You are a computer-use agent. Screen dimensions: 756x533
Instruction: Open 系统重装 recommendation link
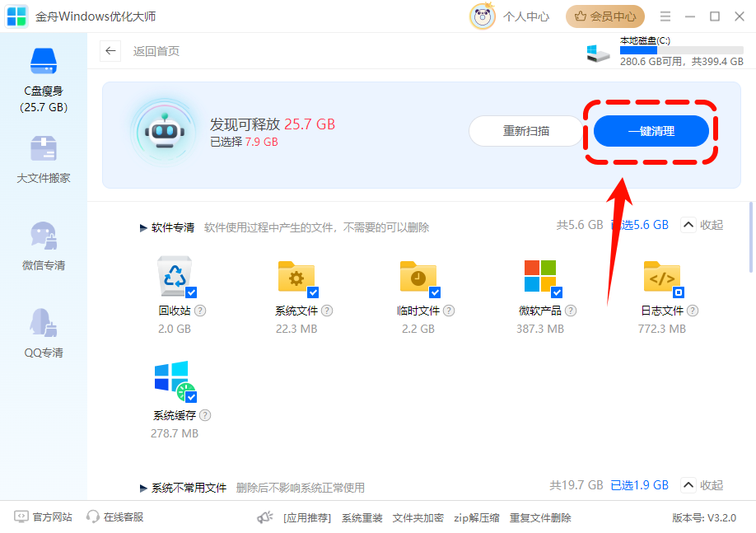point(362,518)
